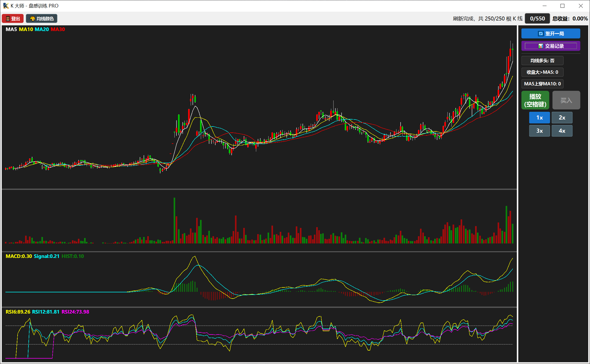This screenshot has height=364, width=590.
Task: Minimize the K大师 window
Action: pyautogui.click(x=545, y=6)
